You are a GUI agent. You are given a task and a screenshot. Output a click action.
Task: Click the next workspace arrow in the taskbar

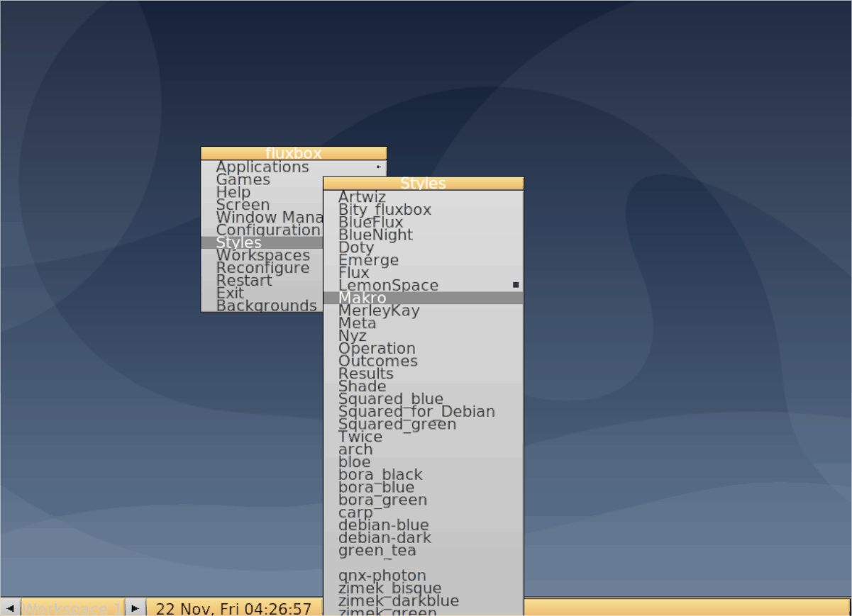pyautogui.click(x=134, y=607)
